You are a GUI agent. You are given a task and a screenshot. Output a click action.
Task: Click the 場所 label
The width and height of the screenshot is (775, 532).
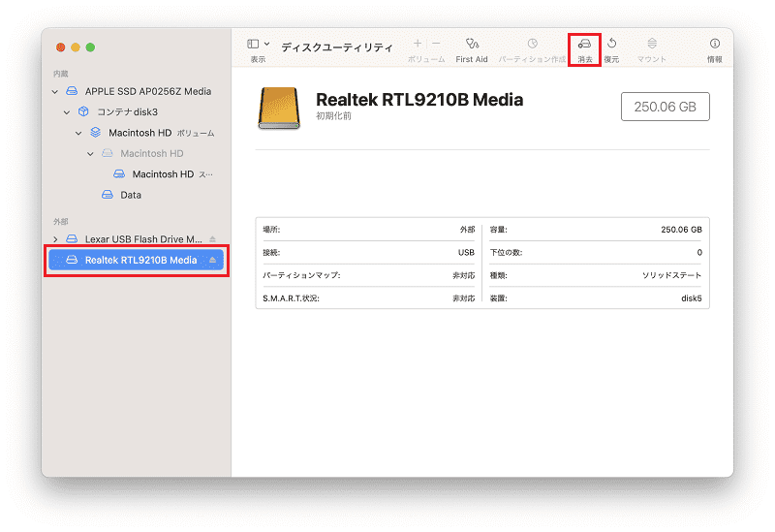pyautogui.click(x=271, y=230)
